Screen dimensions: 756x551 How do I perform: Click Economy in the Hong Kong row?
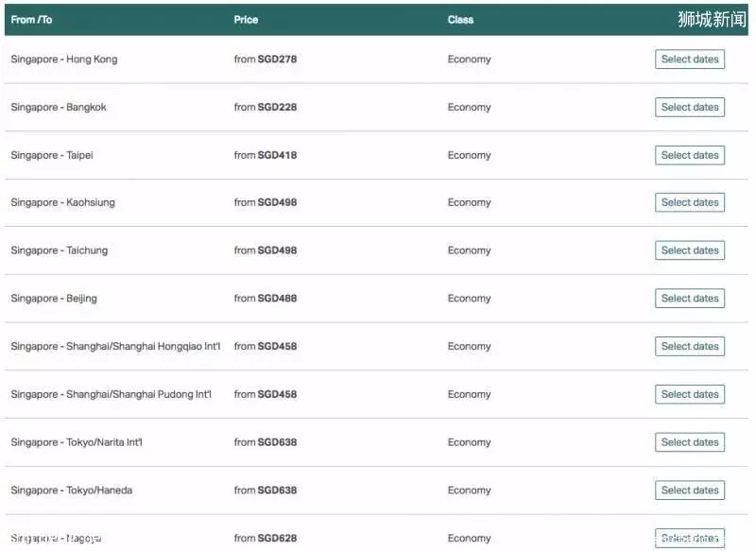coord(469,60)
